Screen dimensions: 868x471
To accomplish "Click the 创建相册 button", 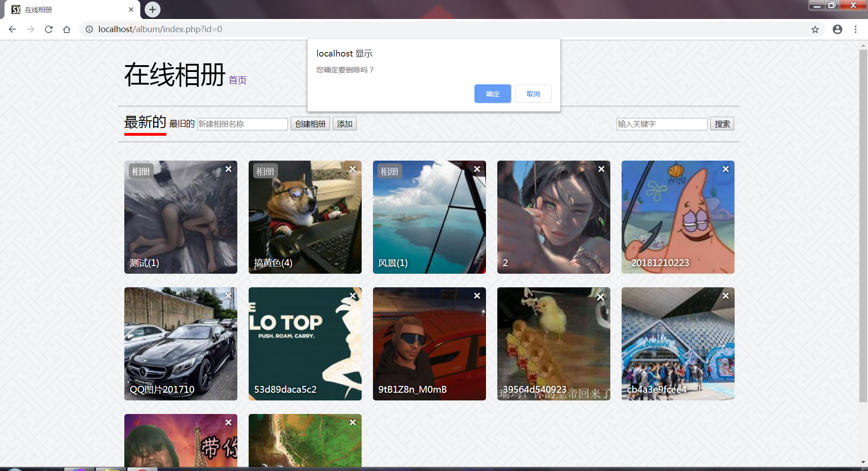I will (x=310, y=124).
